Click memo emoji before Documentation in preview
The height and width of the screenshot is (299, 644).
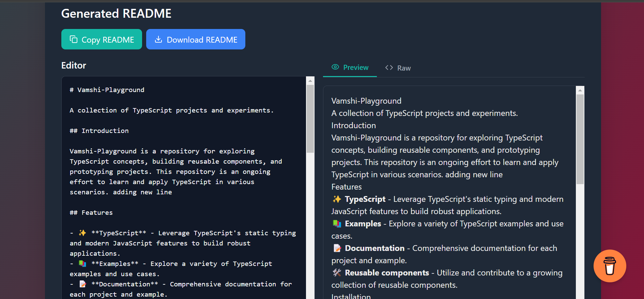click(337, 248)
